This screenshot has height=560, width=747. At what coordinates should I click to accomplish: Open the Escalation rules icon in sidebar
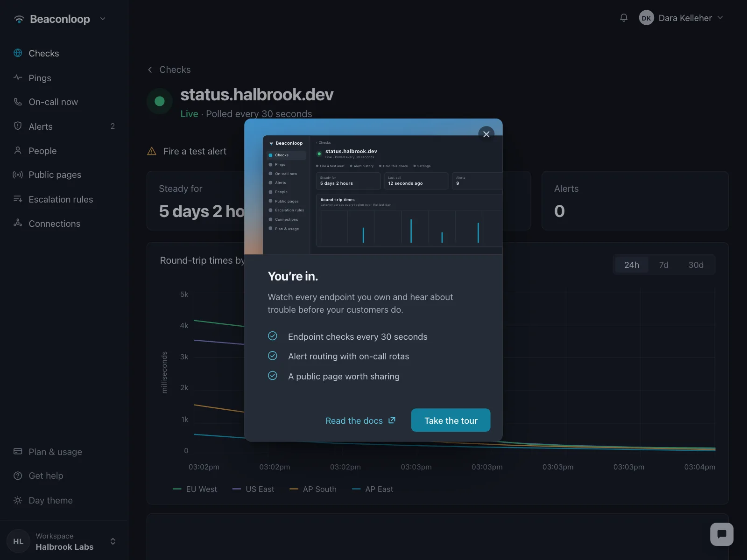click(18, 199)
